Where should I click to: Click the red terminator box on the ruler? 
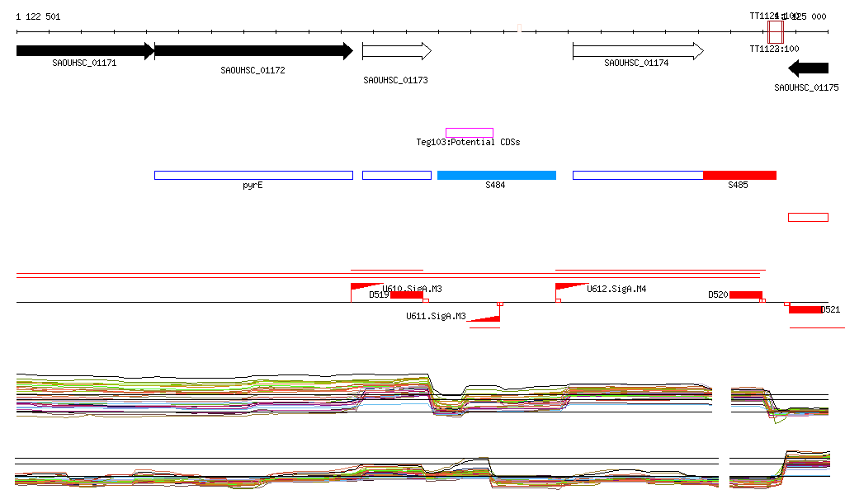(776, 32)
